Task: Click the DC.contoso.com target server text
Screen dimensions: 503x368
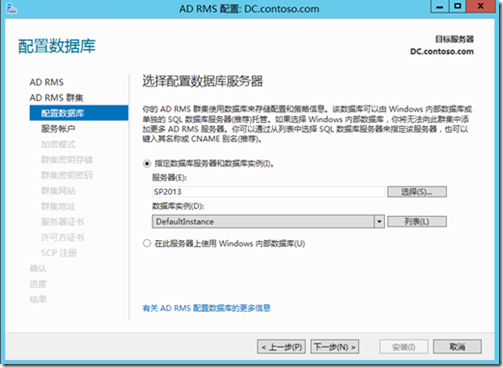Action: pyautogui.click(x=442, y=51)
